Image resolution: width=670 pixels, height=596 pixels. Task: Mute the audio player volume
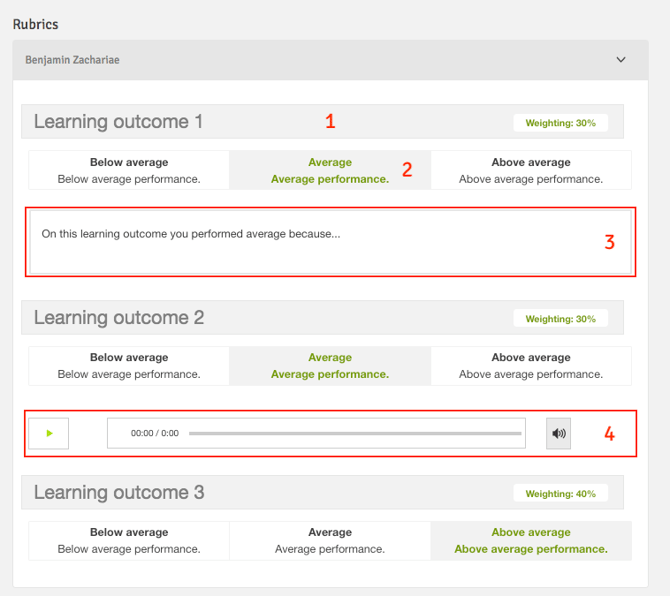click(x=558, y=433)
